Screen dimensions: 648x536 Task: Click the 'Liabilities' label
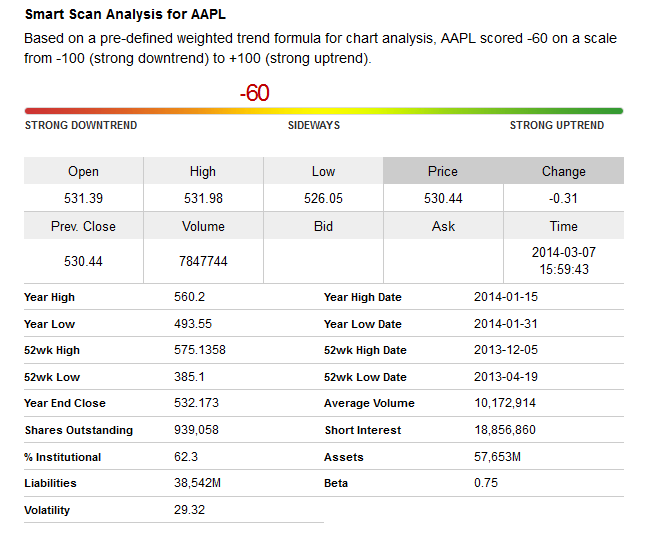pyautogui.click(x=50, y=483)
